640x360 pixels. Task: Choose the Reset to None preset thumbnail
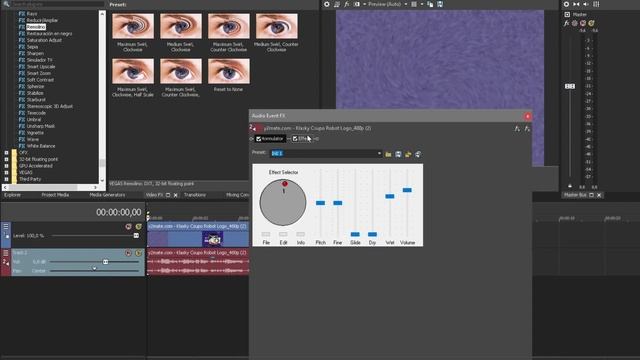coord(229,71)
